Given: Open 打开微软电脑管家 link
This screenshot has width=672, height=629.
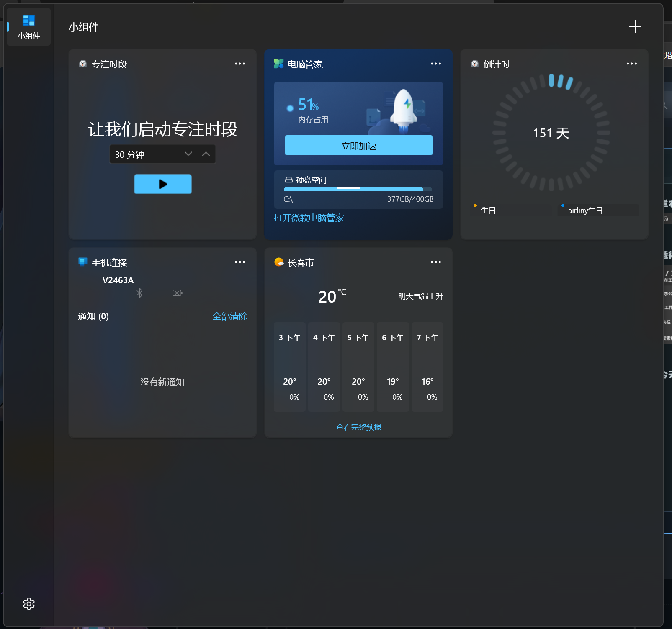Looking at the screenshot, I should click(x=309, y=218).
